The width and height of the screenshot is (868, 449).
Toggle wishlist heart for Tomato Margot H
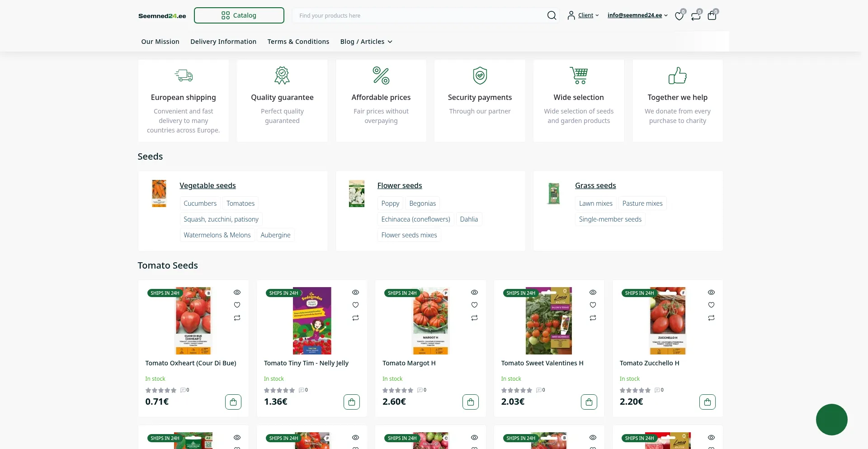coord(474,305)
